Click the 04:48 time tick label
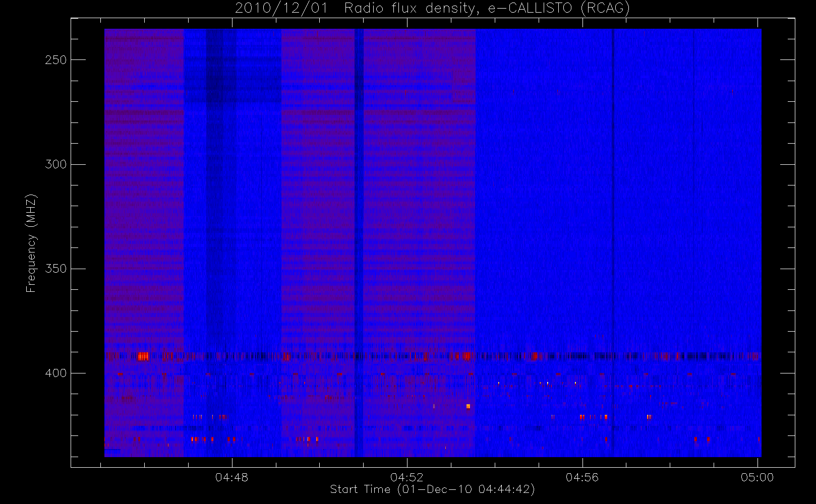816x504 pixels. (231, 477)
